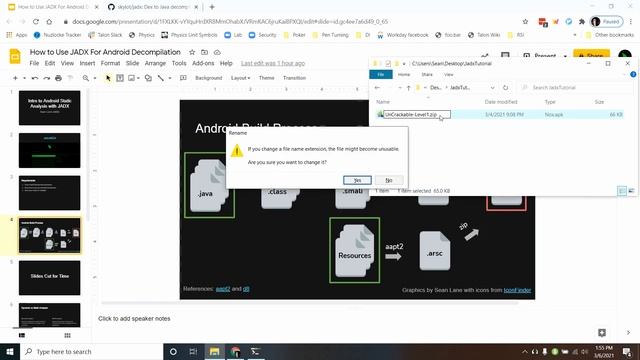Click the Search JadxTutorial field
The width and height of the screenshot is (640, 360).
[x=576, y=88]
